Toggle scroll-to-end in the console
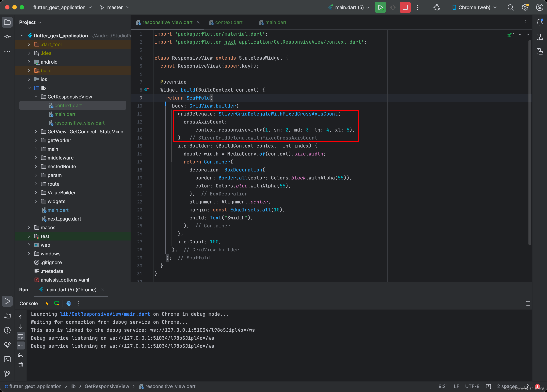Image resolution: width=547 pixels, height=392 pixels. coord(21,345)
